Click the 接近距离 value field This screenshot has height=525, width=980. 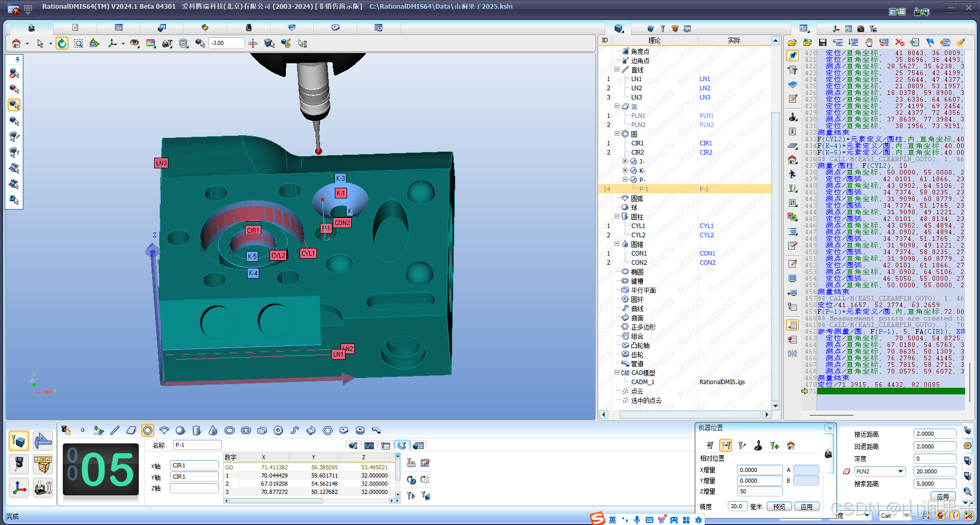click(x=935, y=434)
